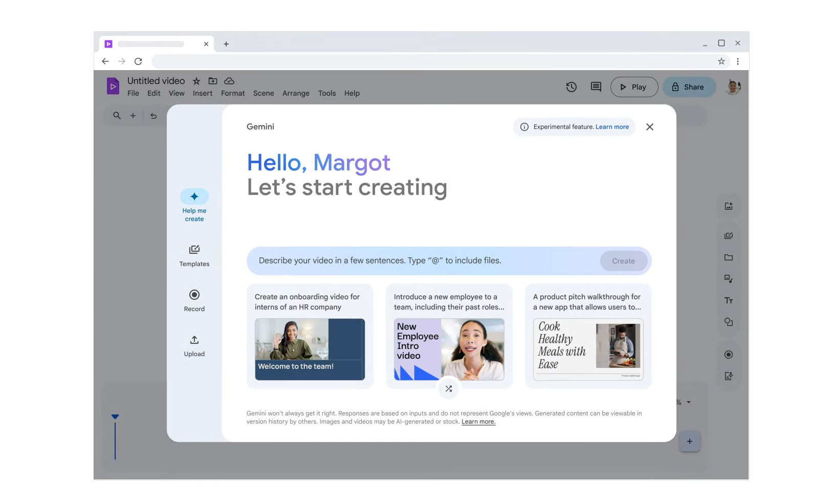This screenshot has height=504, width=833.
Task: Select the onboarding video for interns card
Action: click(x=310, y=336)
